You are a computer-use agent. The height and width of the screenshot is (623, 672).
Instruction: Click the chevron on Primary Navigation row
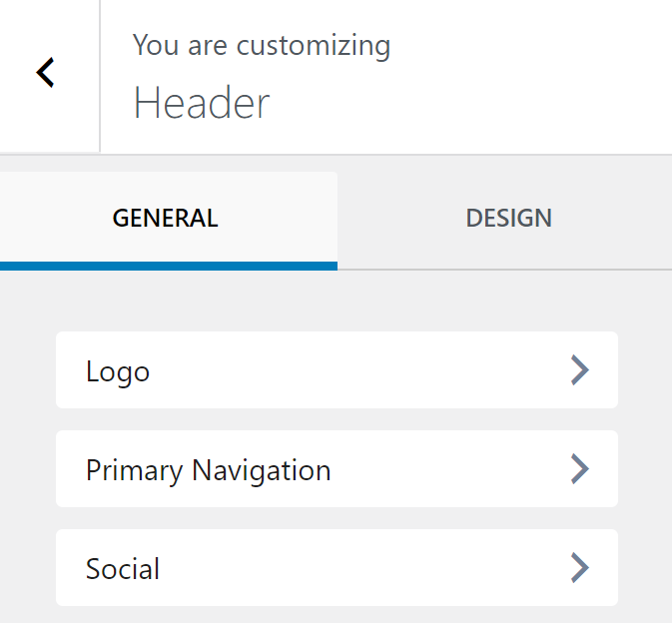[579, 469]
